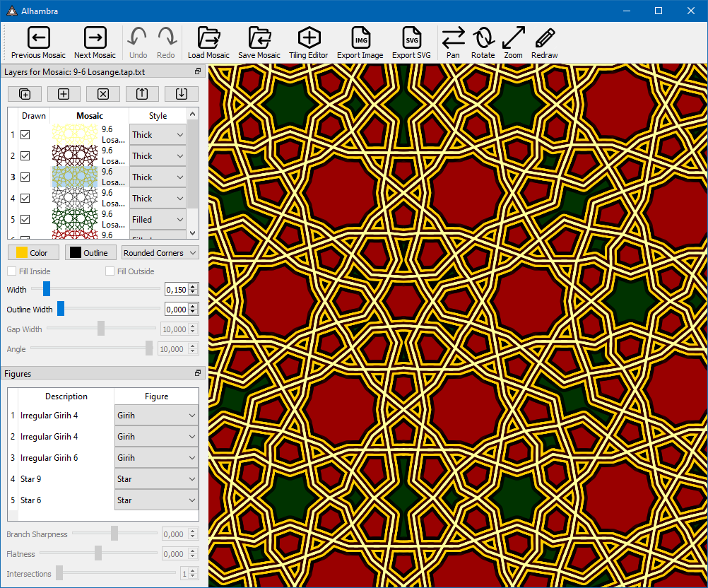Screen dimensions: 708x588
Task: Open Style dropdown for layer 2
Action: click(158, 155)
